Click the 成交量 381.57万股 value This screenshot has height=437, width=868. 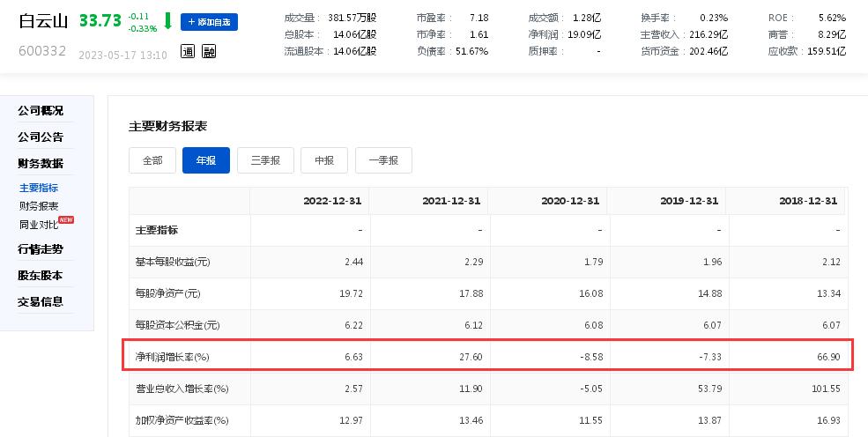pyautogui.click(x=352, y=19)
